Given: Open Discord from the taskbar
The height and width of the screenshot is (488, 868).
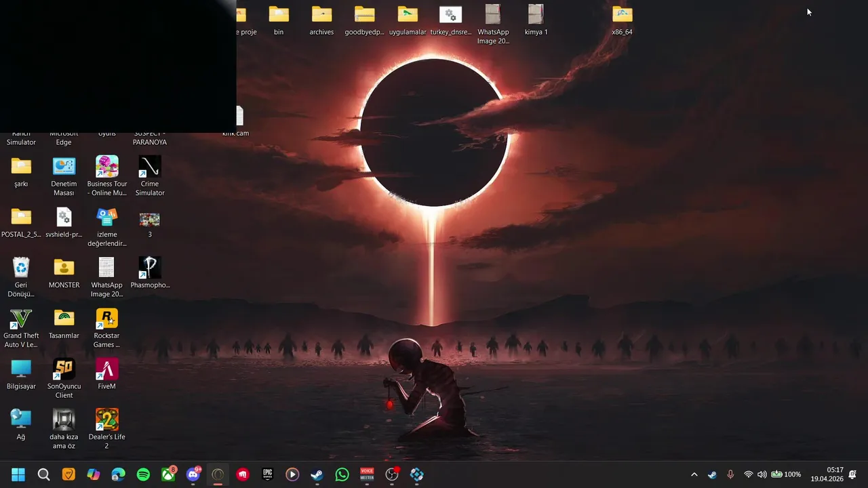Looking at the screenshot, I should point(193,474).
